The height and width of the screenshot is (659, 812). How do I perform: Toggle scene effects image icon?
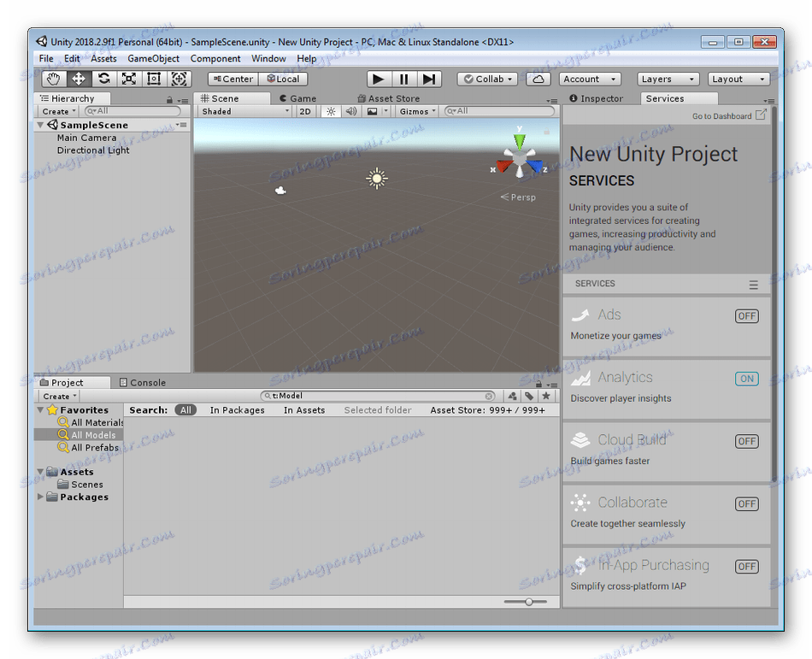point(372,111)
